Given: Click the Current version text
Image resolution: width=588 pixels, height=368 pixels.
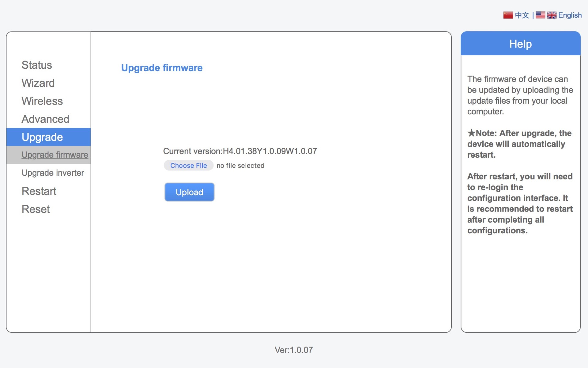Looking at the screenshot, I should (240, 151).
